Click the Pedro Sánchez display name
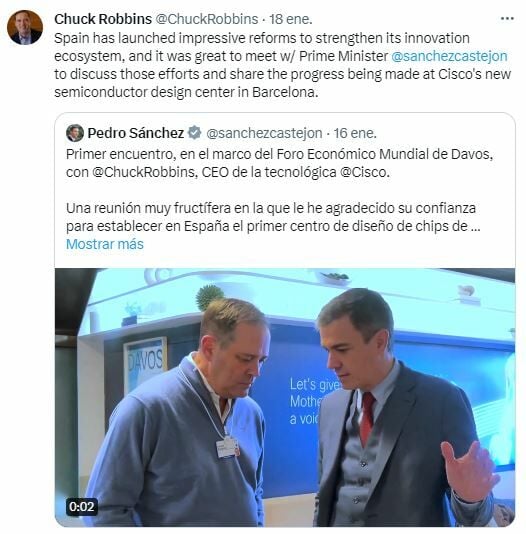This screenshot has height=534, width=526. pyautogui.click(x=136, y=133)
